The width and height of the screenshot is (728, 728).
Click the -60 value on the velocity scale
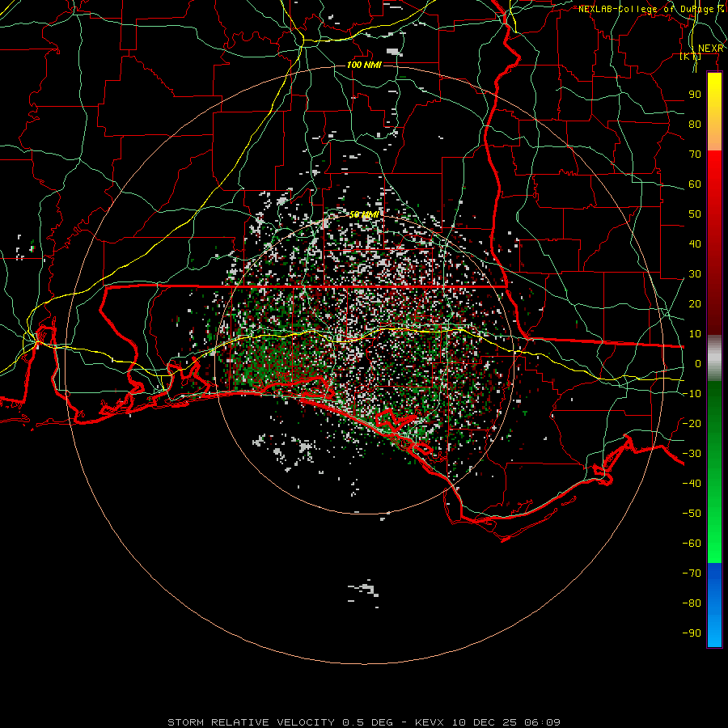click(692, 544)
